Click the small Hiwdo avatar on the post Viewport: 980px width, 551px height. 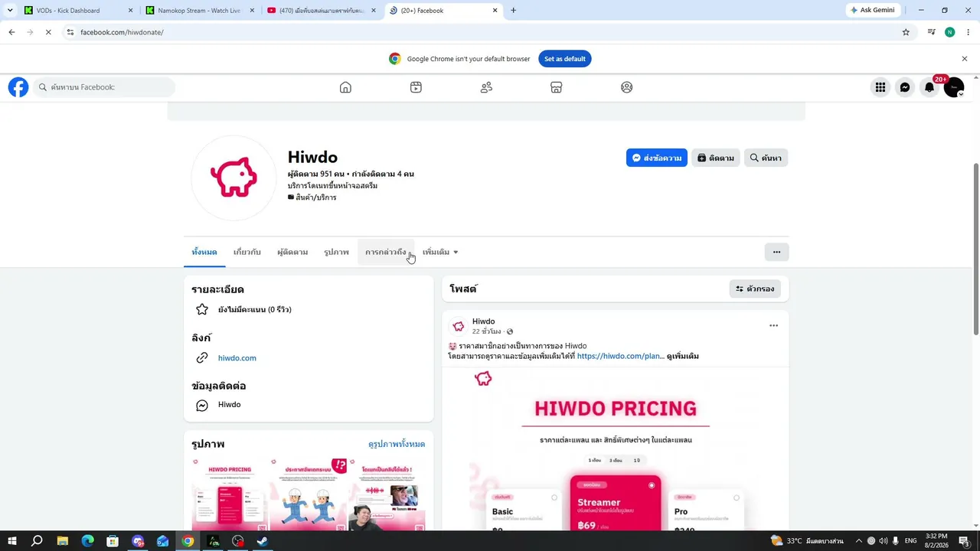pos(459,326)
